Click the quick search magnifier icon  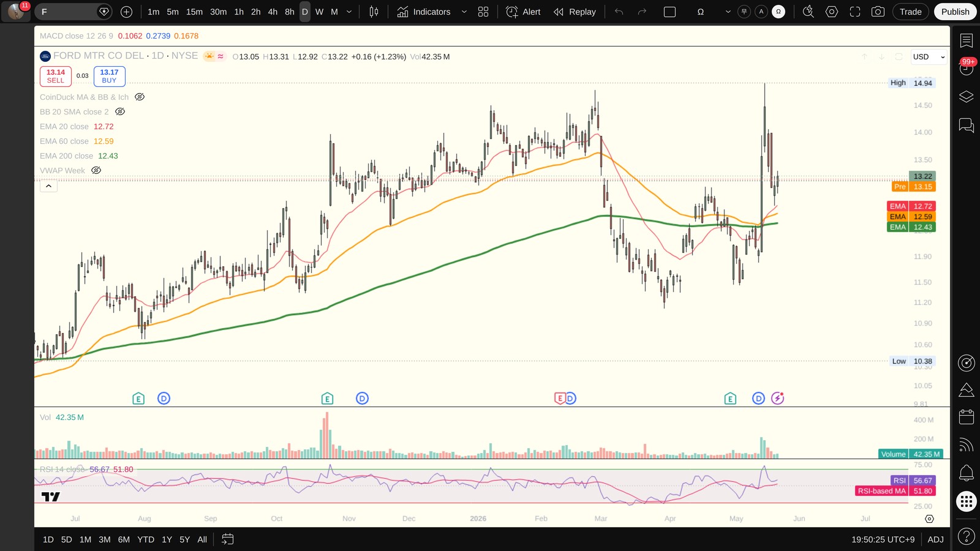point(809,12)
